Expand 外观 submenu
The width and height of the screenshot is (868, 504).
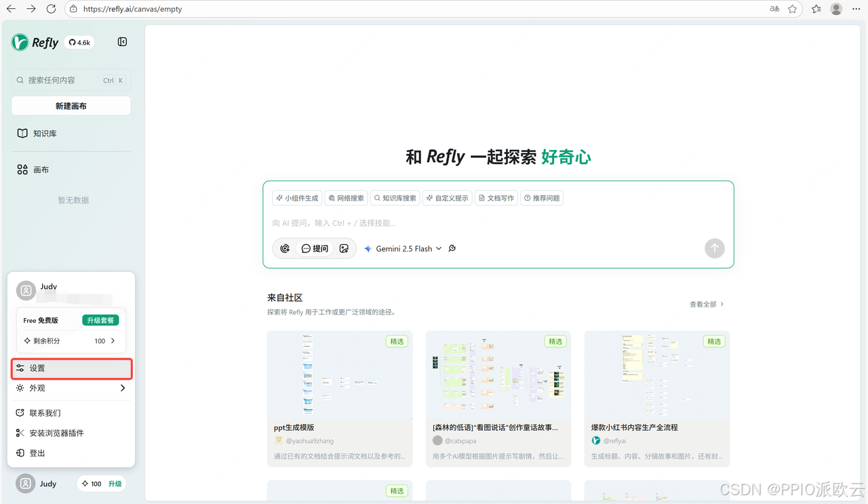(x=71, y=388)
